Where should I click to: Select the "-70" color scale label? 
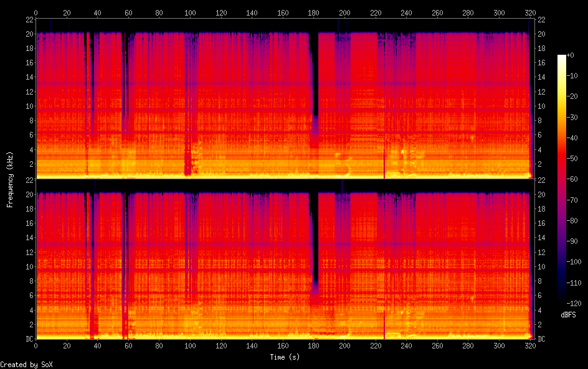pyautogui.click(x=572, y=200)
